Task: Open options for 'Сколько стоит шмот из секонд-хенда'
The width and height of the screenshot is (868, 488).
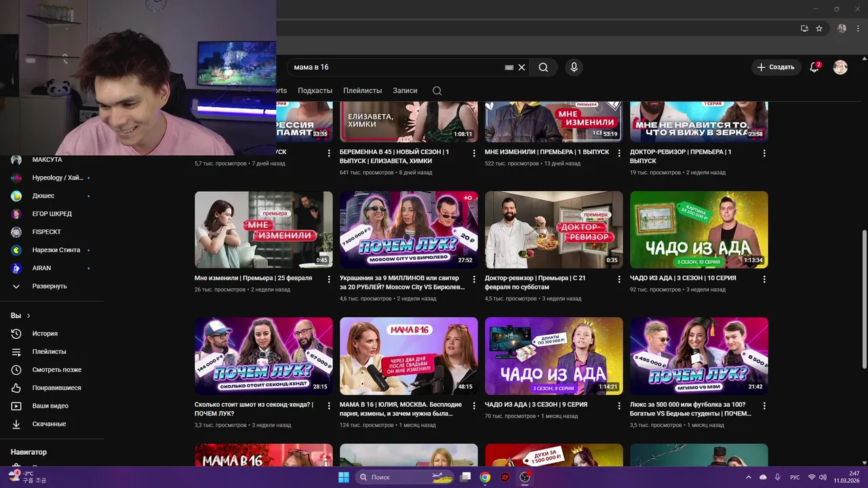Action: (x=329, y=405)
